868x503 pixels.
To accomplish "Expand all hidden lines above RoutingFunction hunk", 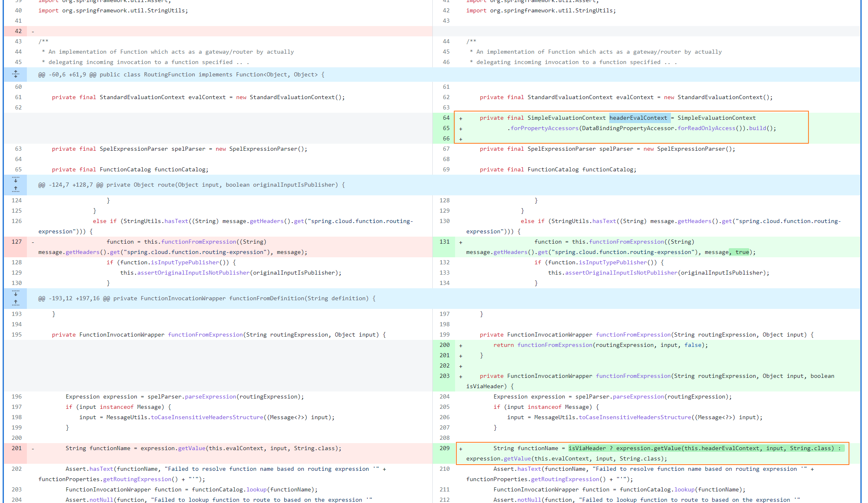I will (x=16, y=74).
